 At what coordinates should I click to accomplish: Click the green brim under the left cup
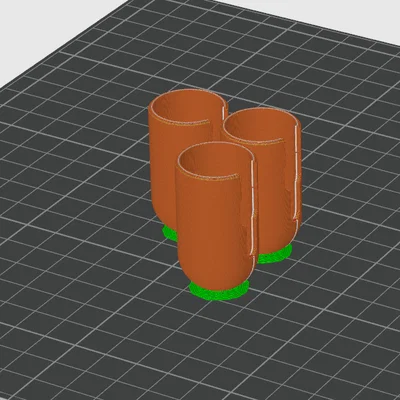(169, 233)
